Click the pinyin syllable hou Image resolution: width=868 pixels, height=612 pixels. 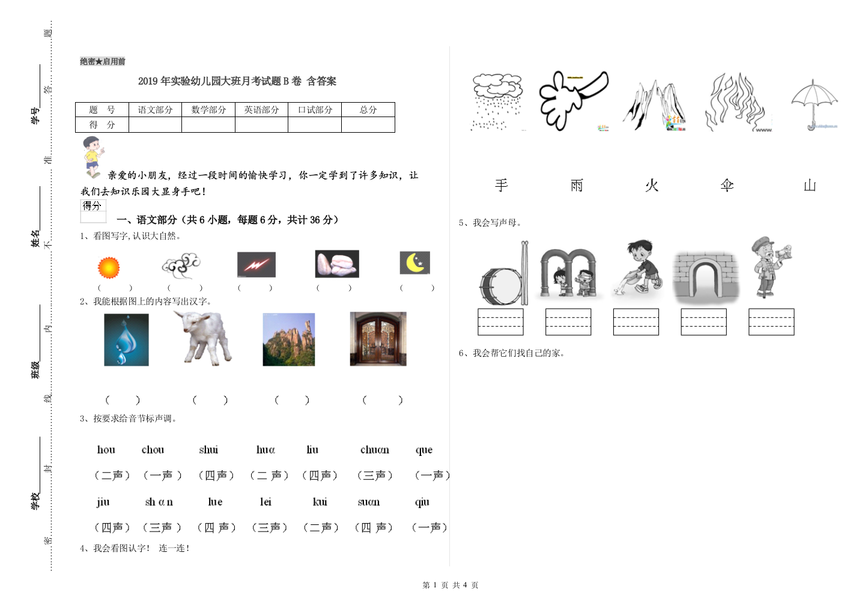pyautogui.click(x=106, y=449)
